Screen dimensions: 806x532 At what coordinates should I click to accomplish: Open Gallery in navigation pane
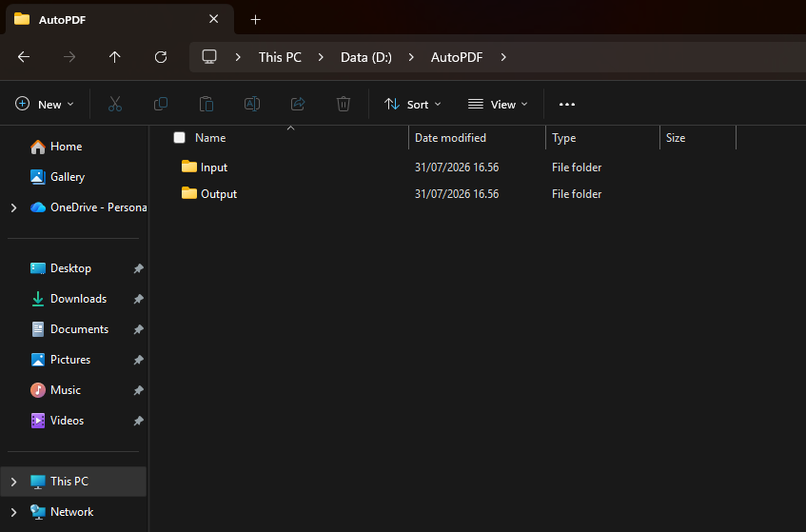click(x=68, y=177)
